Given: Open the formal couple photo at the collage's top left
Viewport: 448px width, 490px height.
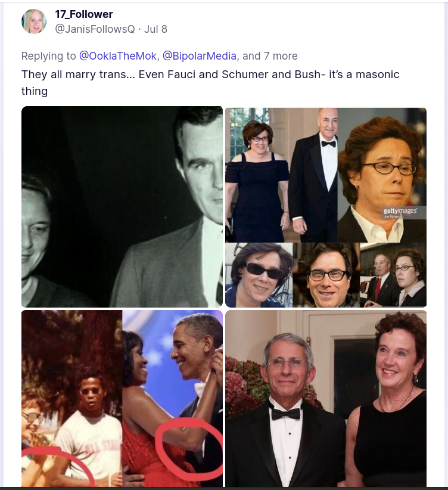Looking at the screenshot, I should [281, 175].
